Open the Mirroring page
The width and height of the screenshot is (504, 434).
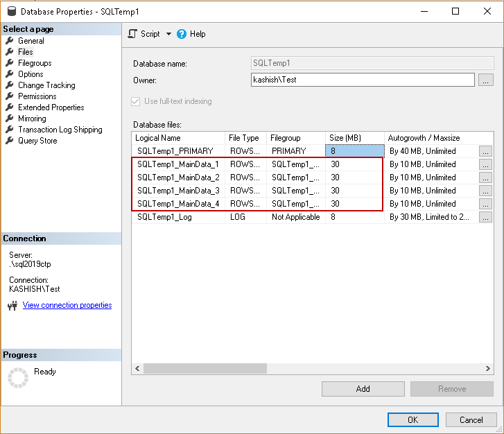(x=32, y=119)
